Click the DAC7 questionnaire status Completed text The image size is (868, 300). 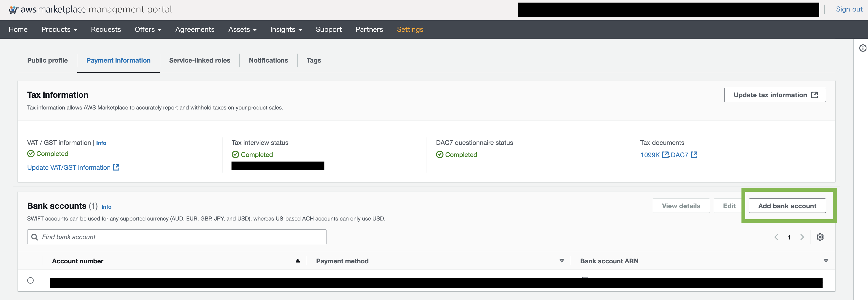tap(461, 155)
